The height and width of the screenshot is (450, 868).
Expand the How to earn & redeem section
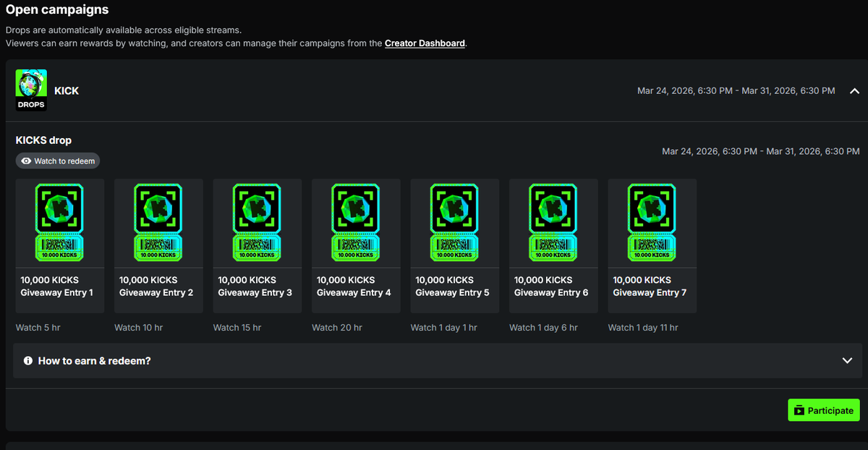point(438,360)
